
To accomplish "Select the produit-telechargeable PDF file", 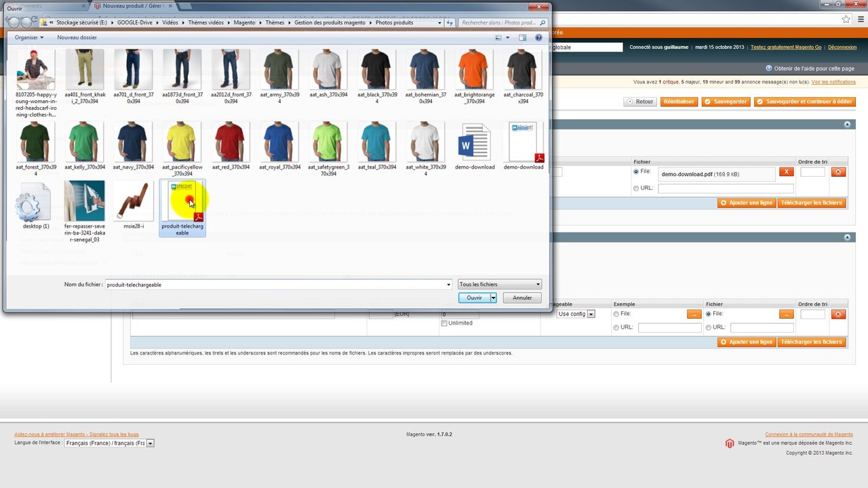I will [182, 208].
